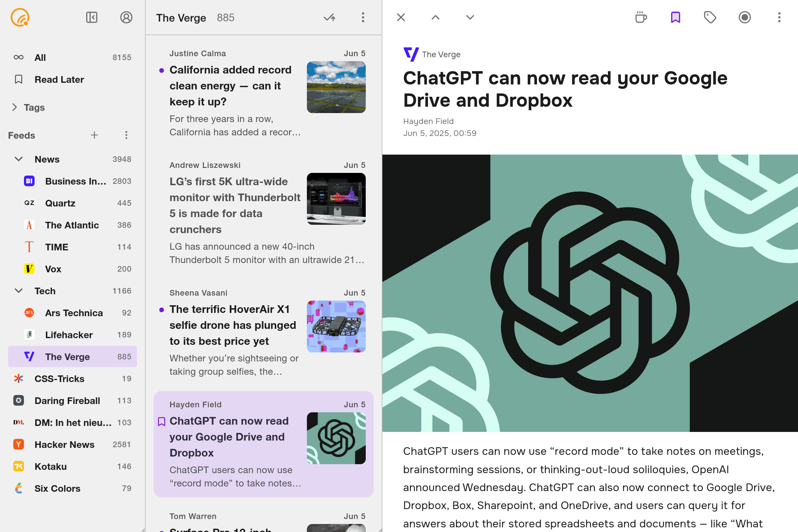Open the three-dot menu for The Verge list
The height and width of the screenshot is (532, 798).
click(x=363, y=18)
